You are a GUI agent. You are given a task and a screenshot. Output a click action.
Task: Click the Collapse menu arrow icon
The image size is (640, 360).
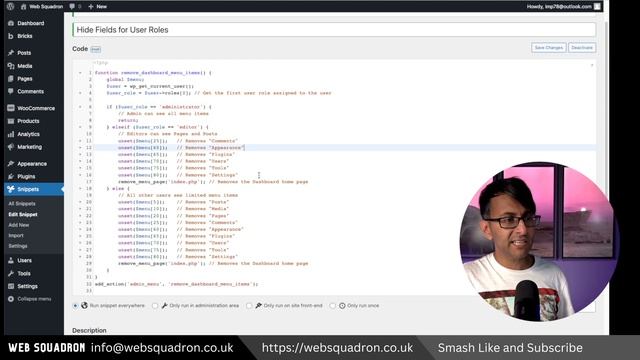click(11, 299)
